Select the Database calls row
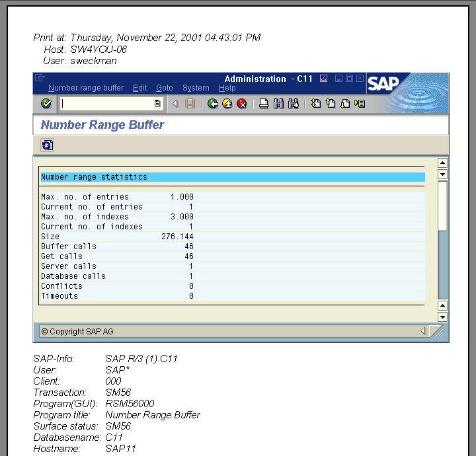 point(233,276)
